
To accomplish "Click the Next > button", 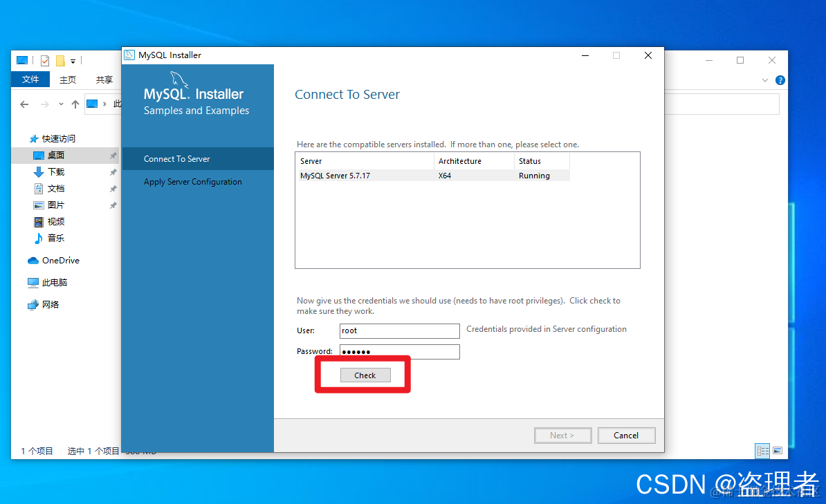I will tap(562, 436).
